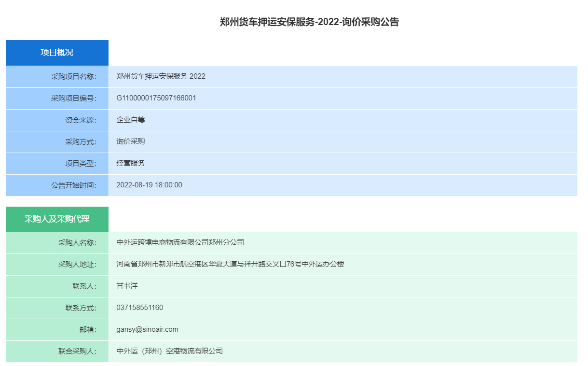
Task: Click the 采购项目编号 label
Action: 74,99
